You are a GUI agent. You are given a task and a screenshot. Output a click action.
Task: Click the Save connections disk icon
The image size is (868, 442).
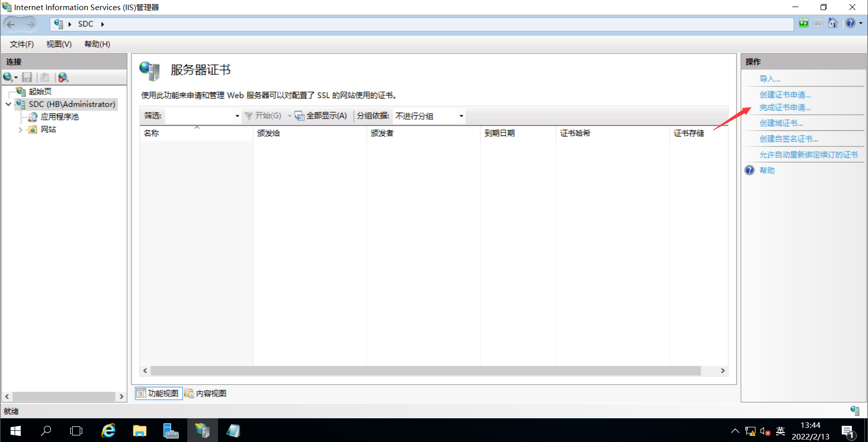click(27, 77)
